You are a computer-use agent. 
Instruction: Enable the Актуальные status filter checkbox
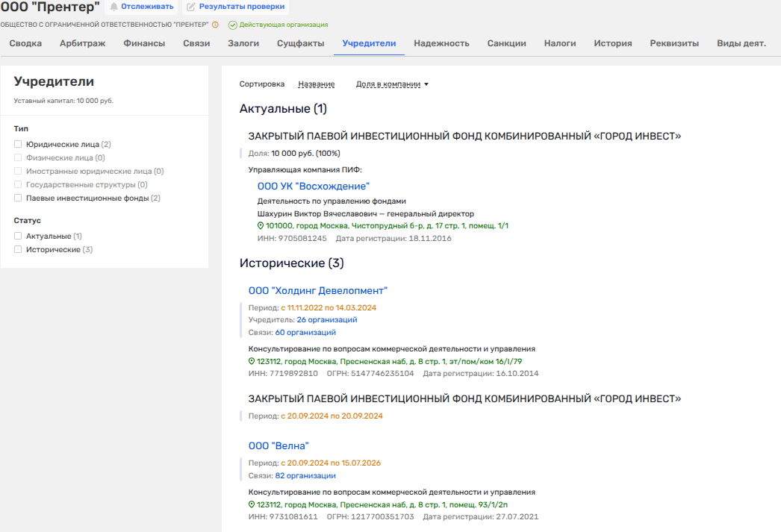tap(18, 236)
